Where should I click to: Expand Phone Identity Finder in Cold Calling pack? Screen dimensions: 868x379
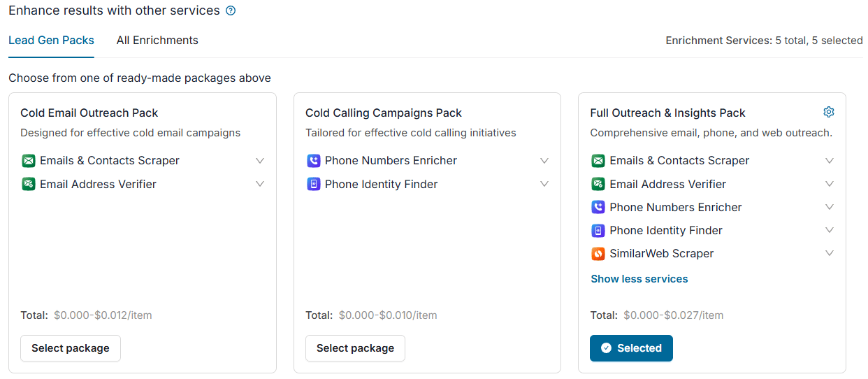(x=544, y=185)
